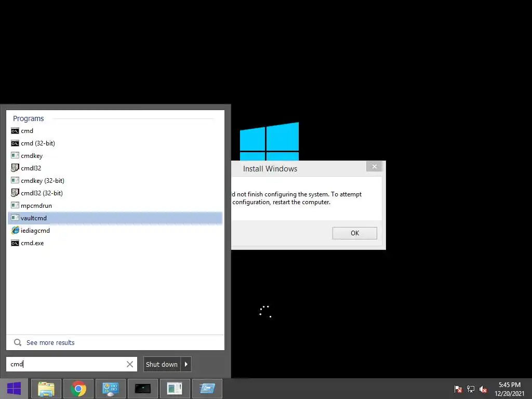Launch iediagcmd from search results
The height and width of the screenshot is (399, 532).
coord(115,231)
